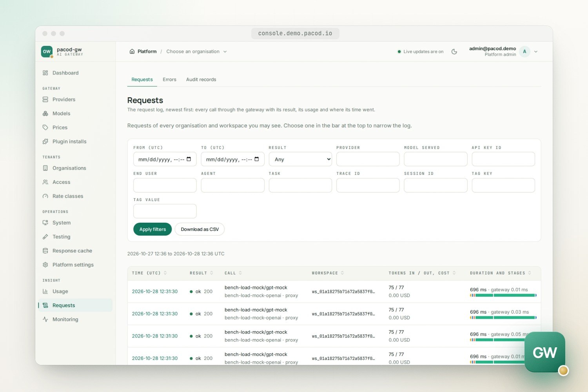Toggle dark mode with the moon icon

[x=454, y=51]
